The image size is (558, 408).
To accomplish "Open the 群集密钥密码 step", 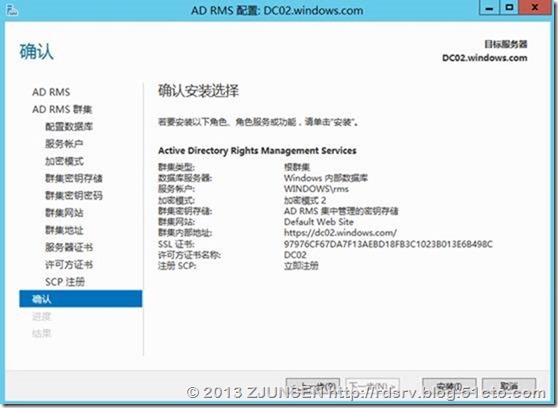I will coord(74,195).
